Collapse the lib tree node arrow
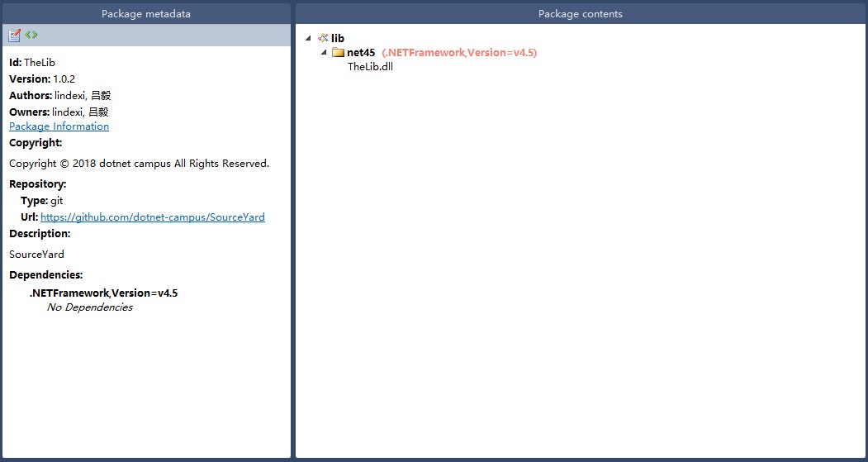 tap(308, 38)
